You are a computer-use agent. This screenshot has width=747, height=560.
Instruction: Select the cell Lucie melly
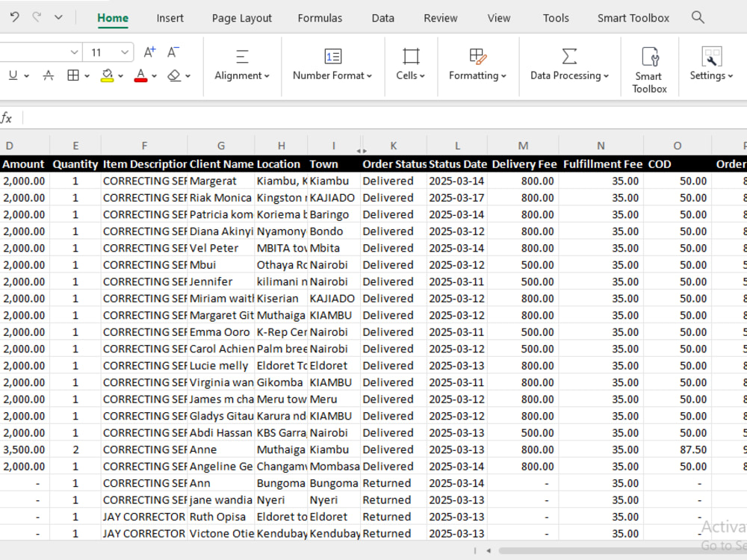click(221, 366)
